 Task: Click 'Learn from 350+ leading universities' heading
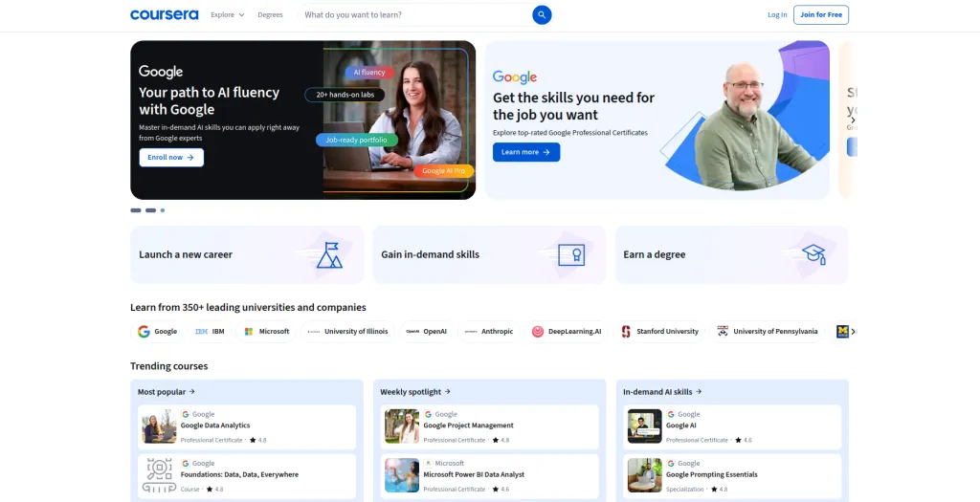(x=248, y=308)
